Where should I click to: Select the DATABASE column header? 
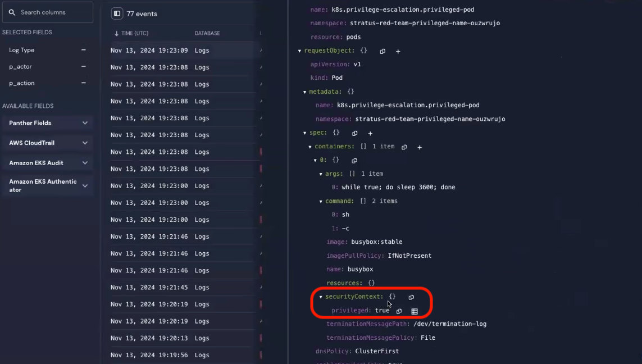(x=207, y=33)
